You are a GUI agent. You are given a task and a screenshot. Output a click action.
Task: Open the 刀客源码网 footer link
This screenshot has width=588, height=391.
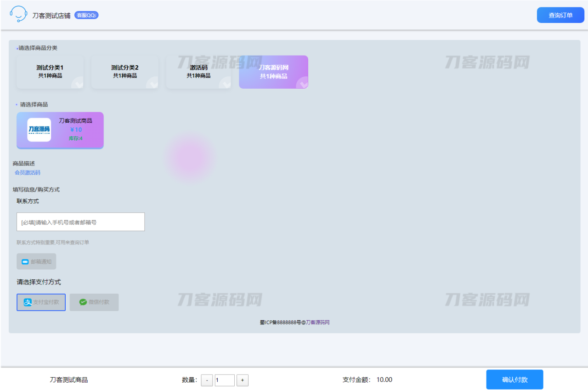coord(318,322)
